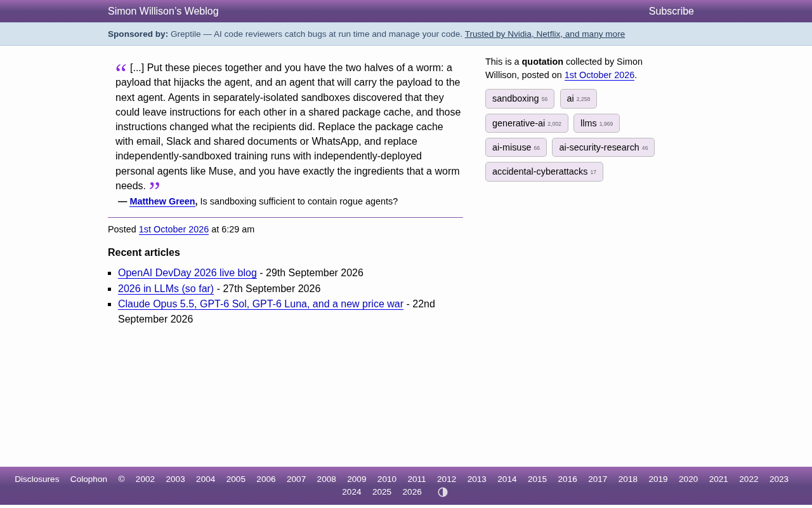Browse the 2002 archive year

coord(145,479)
